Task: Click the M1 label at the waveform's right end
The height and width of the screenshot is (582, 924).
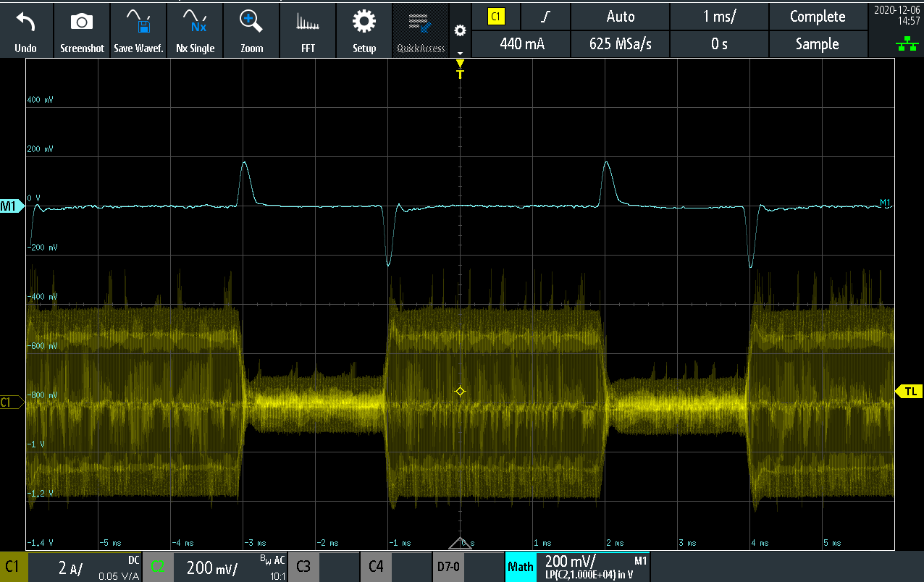Action: 885,202
